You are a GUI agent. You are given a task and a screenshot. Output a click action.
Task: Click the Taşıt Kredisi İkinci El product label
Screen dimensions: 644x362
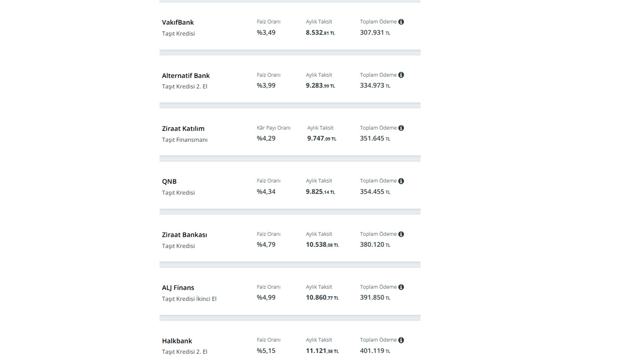point(189,299)
